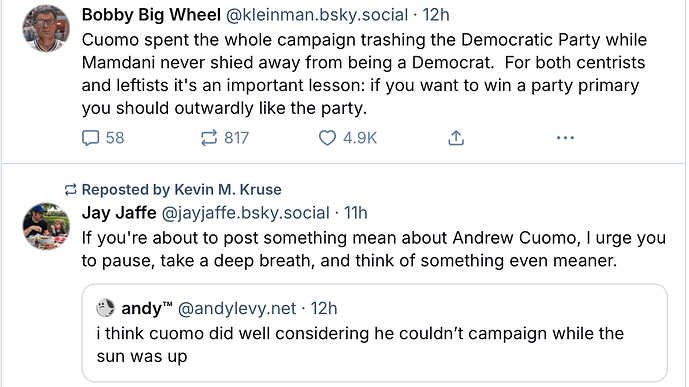The width and height of the screenshot is (689, 387).
Task: Open Kevin M. Kruse reposter link
Action: tap(228, 189)
